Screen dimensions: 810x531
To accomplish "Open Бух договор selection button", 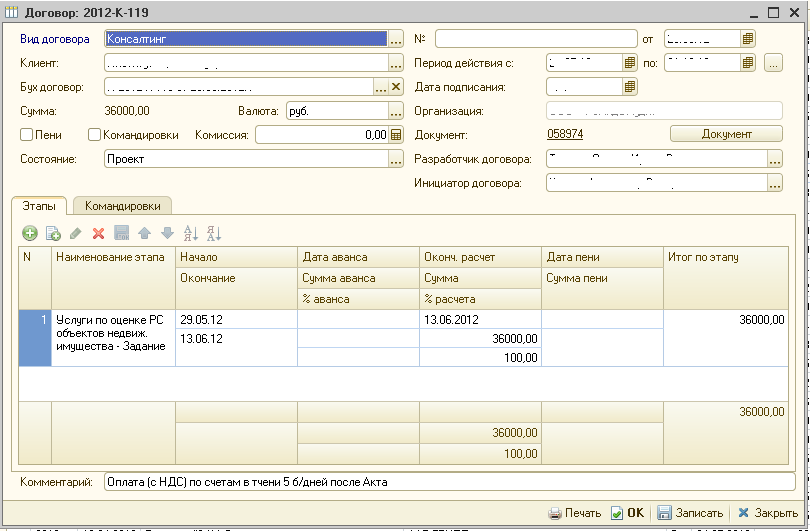I will coord(381,87).
